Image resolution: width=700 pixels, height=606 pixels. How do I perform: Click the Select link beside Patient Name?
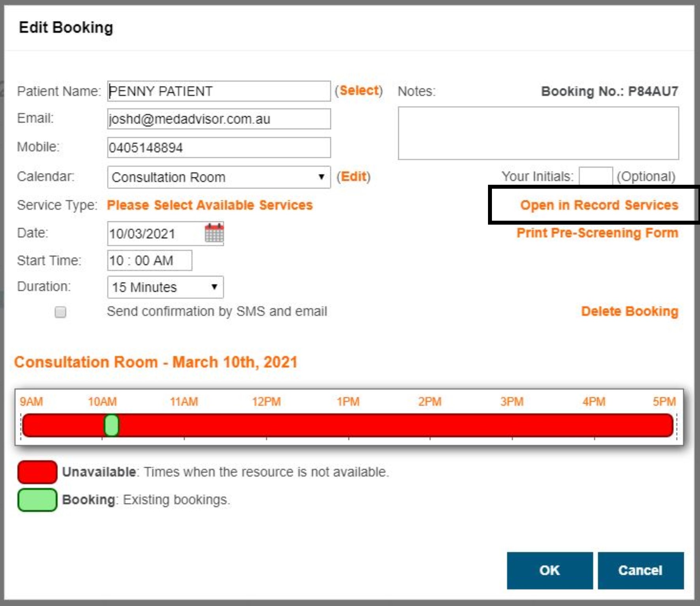(x=359, y=90)
